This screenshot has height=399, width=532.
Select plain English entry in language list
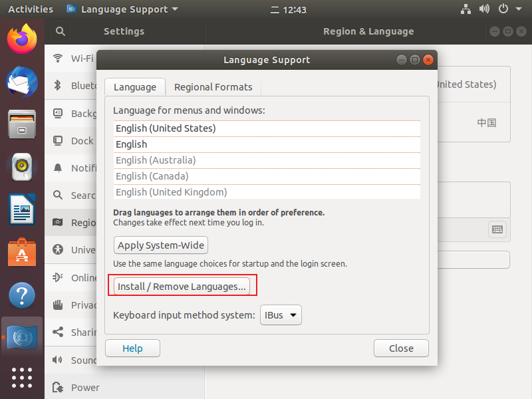pyautogui.click(x=267, y=144)
